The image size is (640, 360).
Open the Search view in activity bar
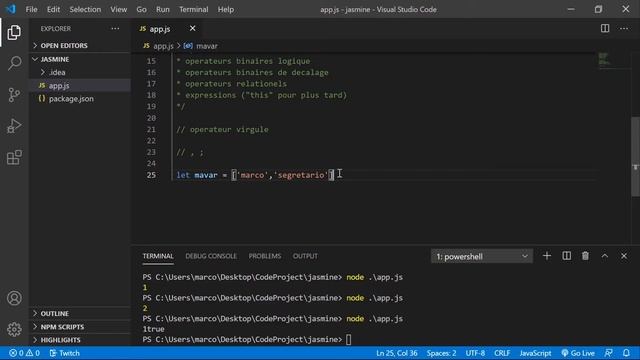point(14,63)
